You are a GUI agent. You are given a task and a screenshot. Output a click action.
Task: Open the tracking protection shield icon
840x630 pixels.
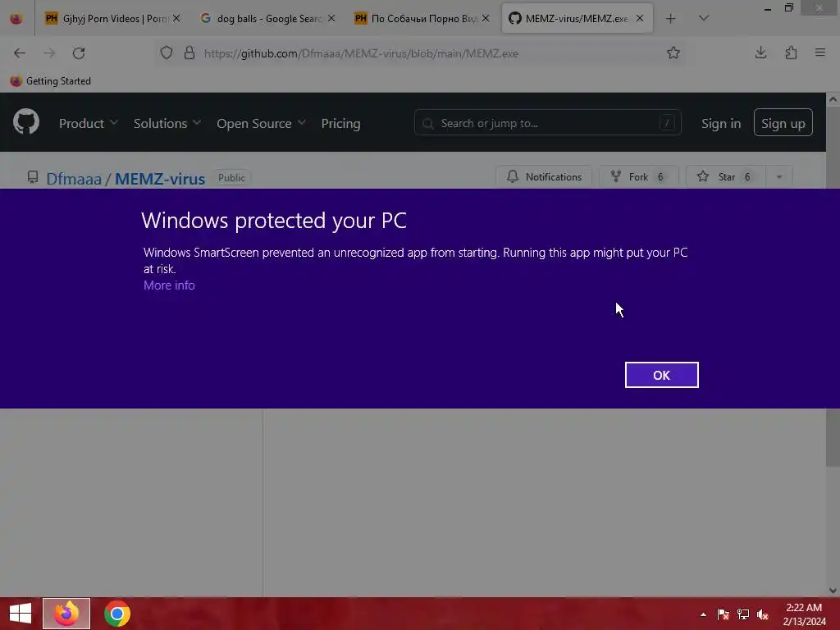(x=167, y=53)
